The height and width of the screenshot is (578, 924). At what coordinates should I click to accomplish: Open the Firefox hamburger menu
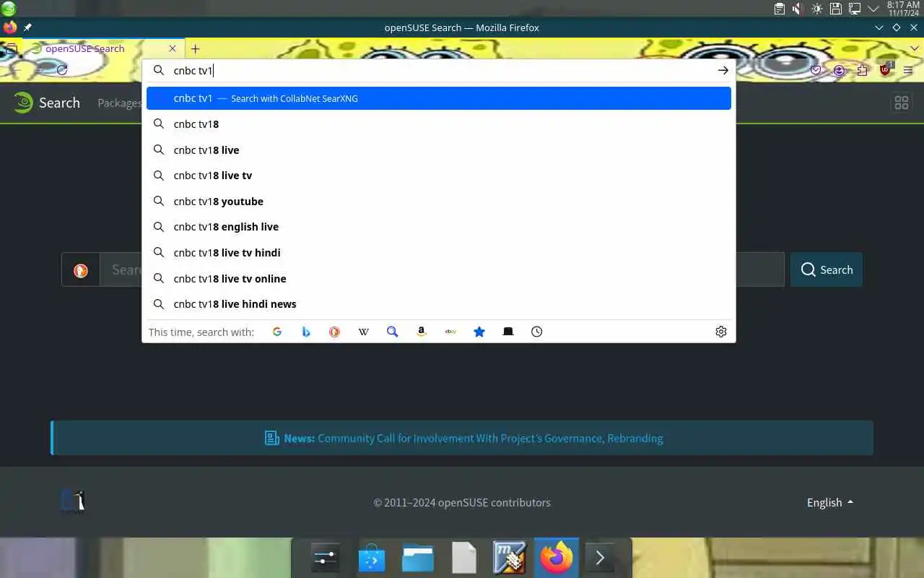click(x=908, y=70)
